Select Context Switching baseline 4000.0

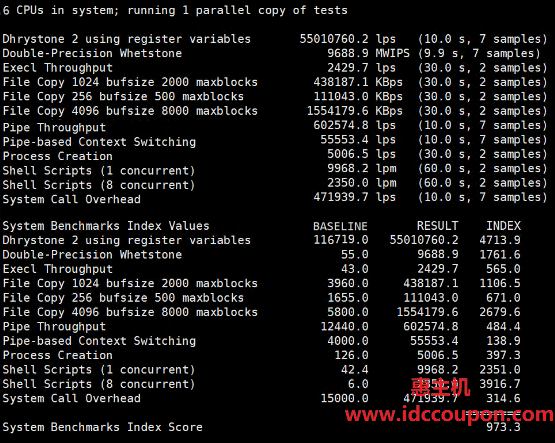pos(348,341)
